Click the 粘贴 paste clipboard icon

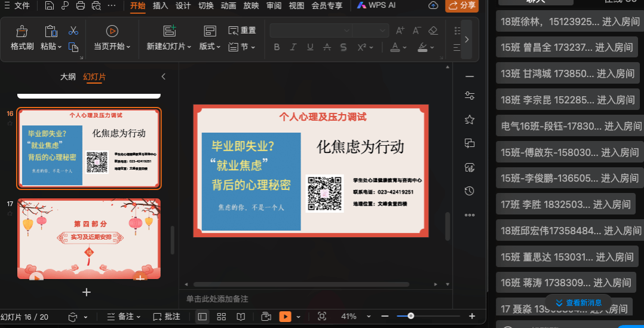click(x=51, y=32)
